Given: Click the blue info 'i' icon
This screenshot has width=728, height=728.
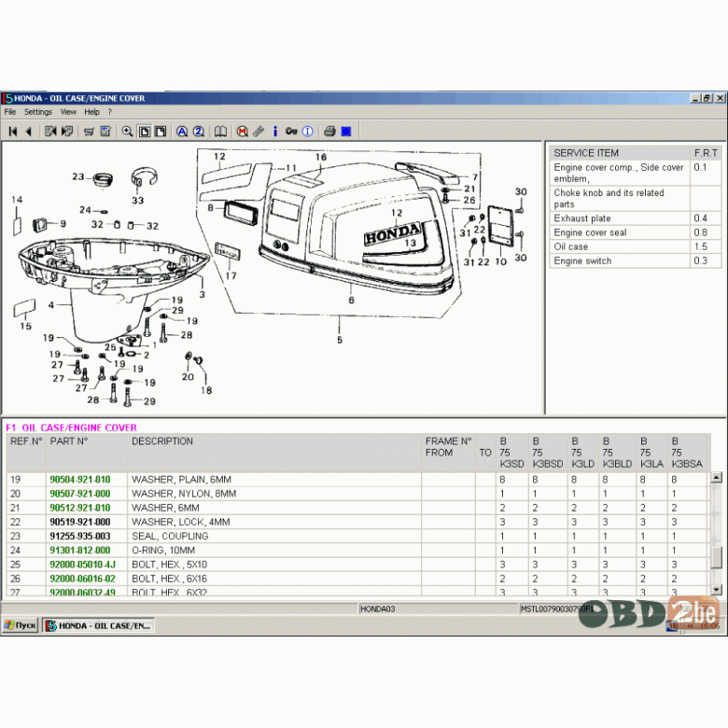Looking at the screenshot, I should click(274, 132).
